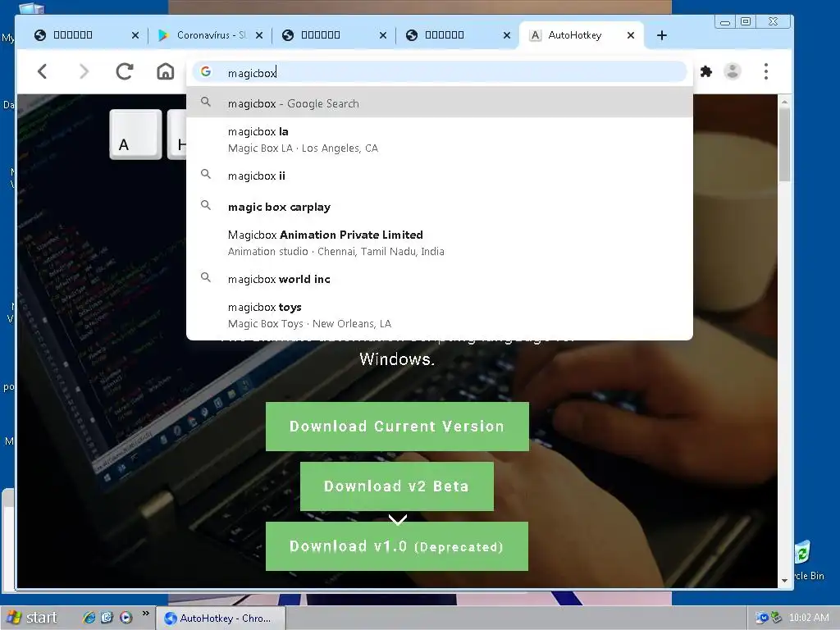Click the vertical scrollbar thumb

pos(784,144)
